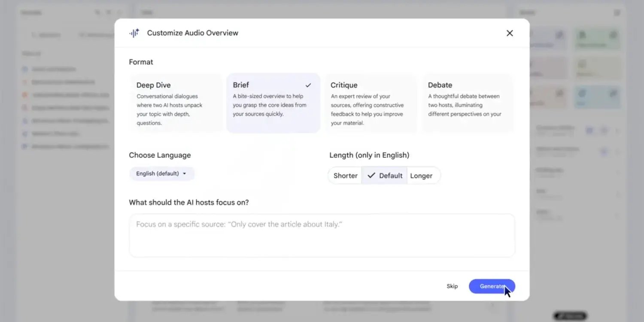Select the Deep Dive format
Image resolution: width=644 pixels, height=322 pixels.
[176, 103]
